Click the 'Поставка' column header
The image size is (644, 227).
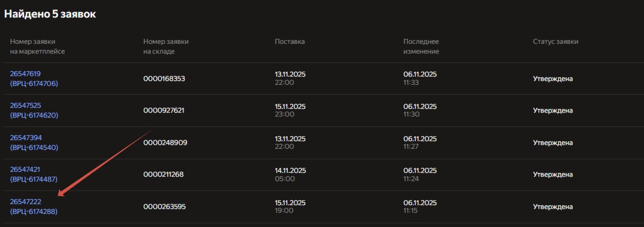[290, 42]
